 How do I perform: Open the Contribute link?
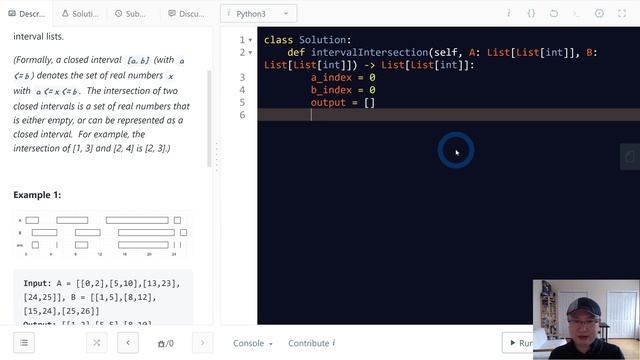312,343
